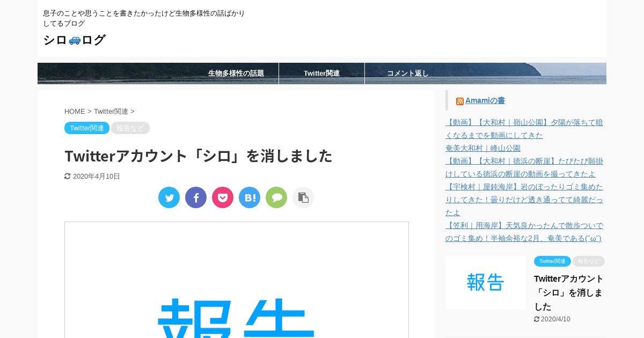The image size is (644, 338).
Task: Open 【動画】【大和村｜嶺山公園】 sunset video link
Action: coord(524,129)
